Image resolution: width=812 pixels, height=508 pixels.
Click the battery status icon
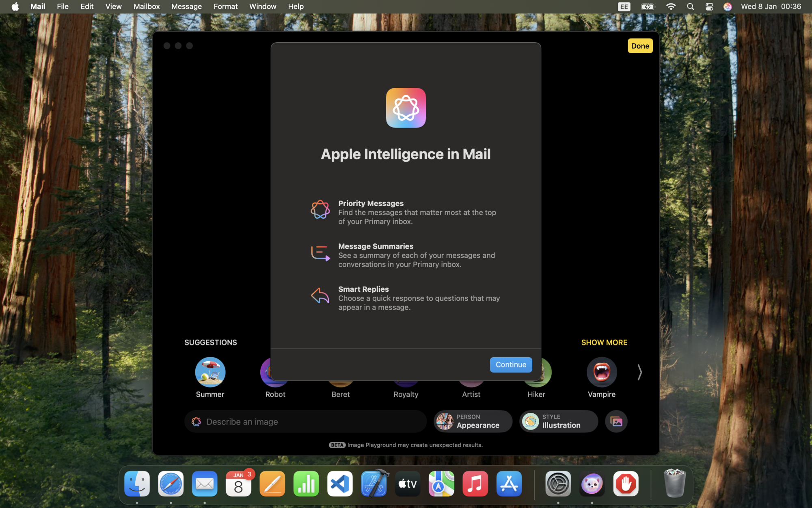(x=648, y=7)
